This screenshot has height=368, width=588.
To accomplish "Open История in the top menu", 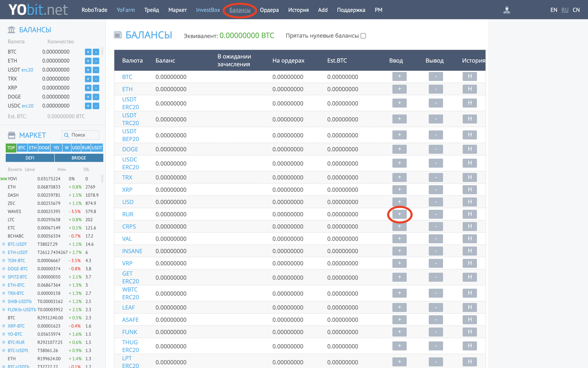I will click(298, 10).
